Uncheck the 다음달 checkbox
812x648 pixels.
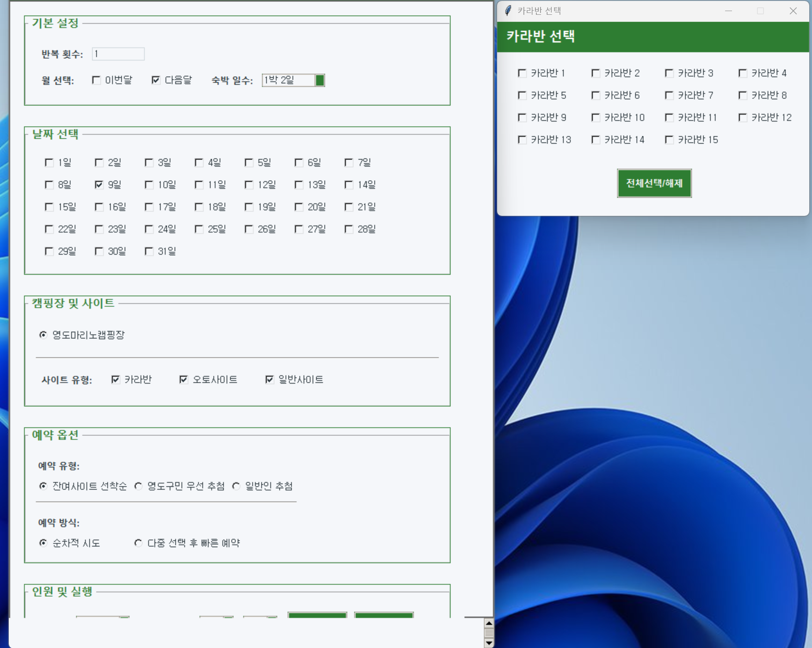click(156, 80)
